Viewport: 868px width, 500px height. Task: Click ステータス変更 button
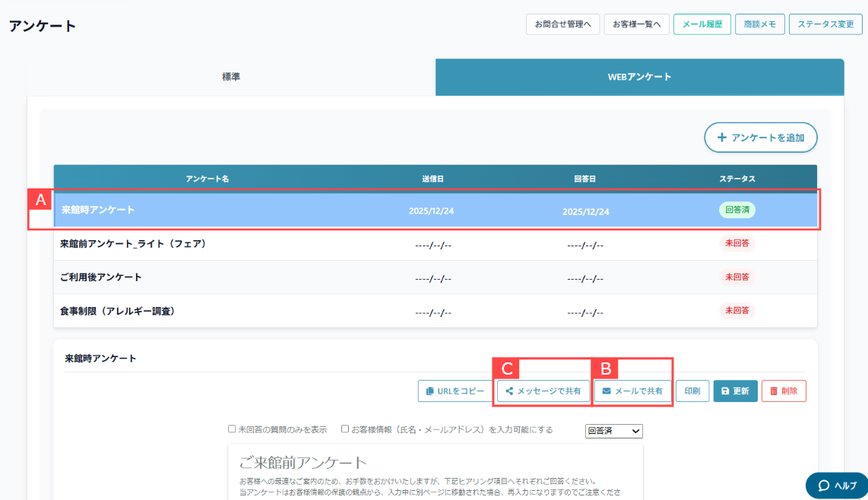pyautogui.click(x=825, y=24)
